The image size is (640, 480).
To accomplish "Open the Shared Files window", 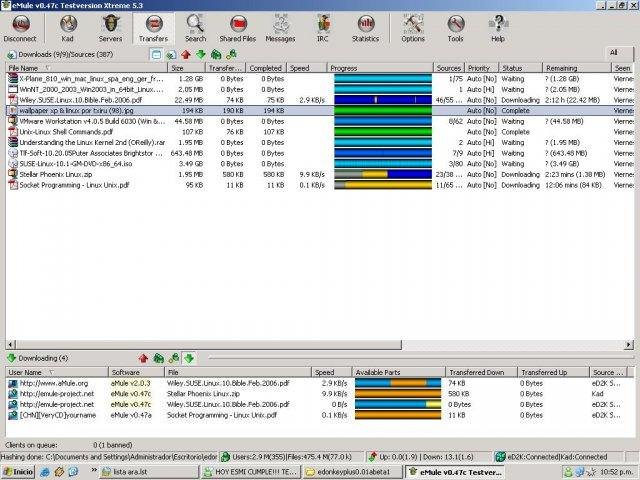I will [x=238, y=28].
